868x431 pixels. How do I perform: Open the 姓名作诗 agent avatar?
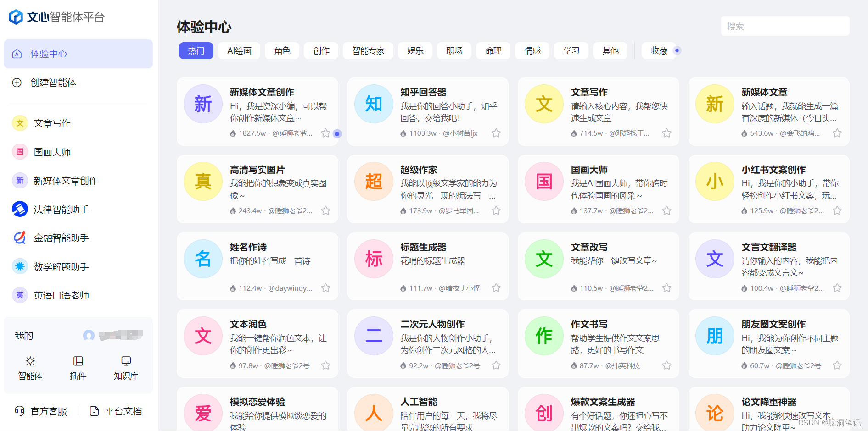point(203,259)
